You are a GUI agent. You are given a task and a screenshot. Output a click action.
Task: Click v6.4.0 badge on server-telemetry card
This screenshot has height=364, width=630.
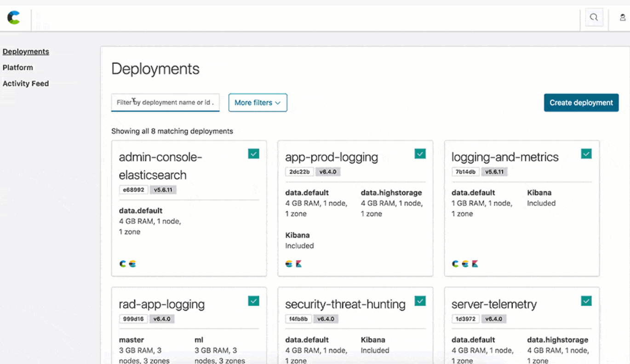click(x=494, y=319)
